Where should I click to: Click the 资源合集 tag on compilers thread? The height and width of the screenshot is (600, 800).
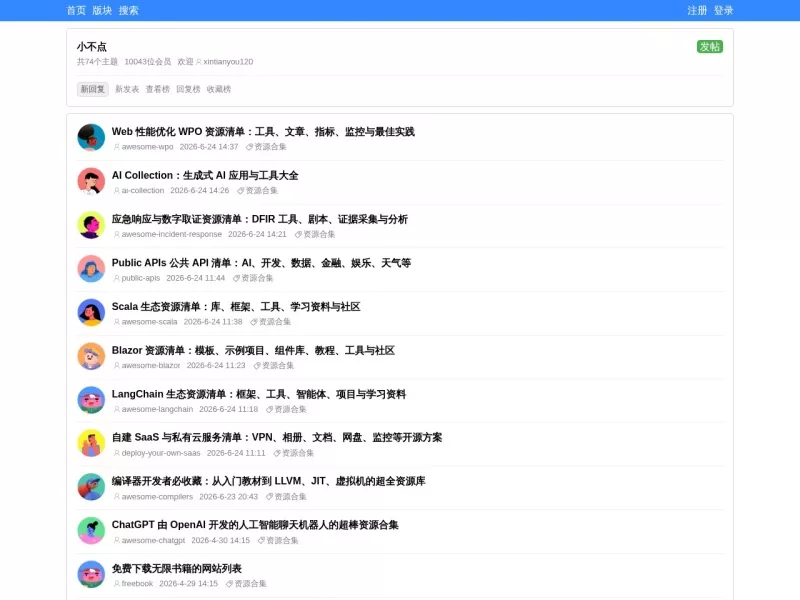click(x=286, y=497)
